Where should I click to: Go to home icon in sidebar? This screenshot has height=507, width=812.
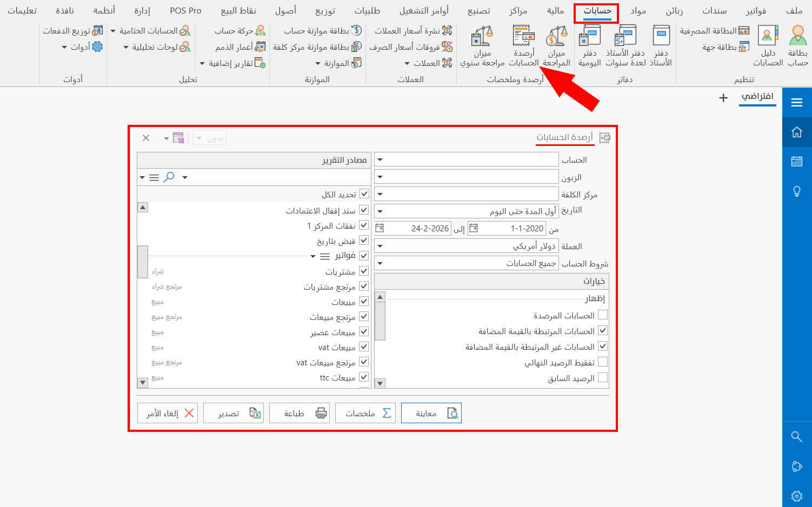click(797, 132)
